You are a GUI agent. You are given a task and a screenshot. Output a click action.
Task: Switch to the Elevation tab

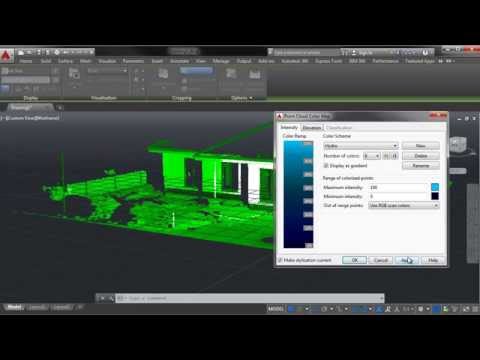point(312,128)
